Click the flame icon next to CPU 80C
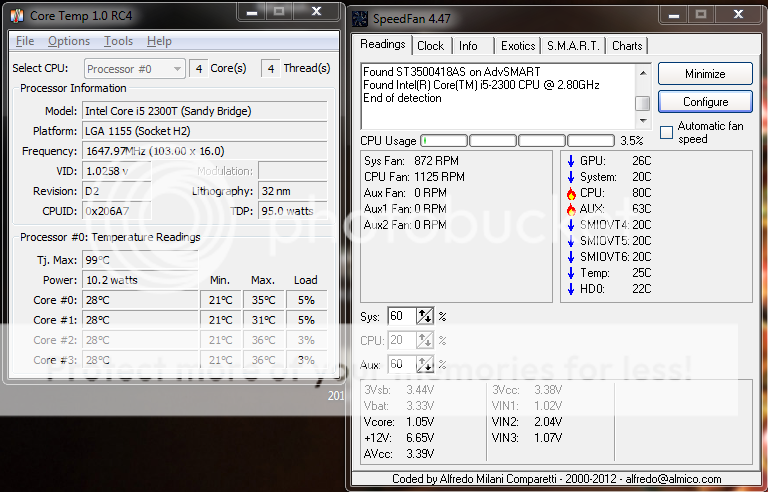768x492 pixels. pyautogui.click(x=571, y=193)
